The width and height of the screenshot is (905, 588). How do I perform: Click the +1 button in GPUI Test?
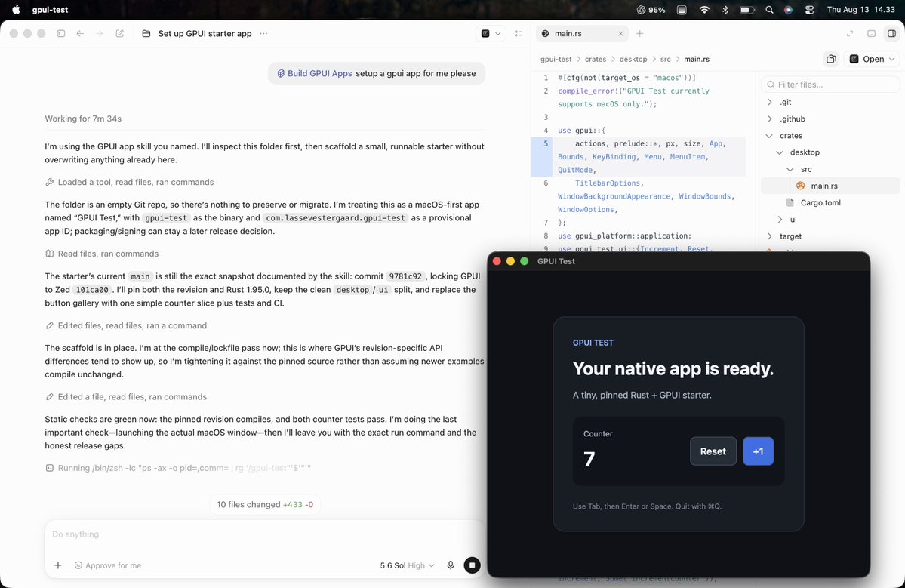(x=758, y=451)
